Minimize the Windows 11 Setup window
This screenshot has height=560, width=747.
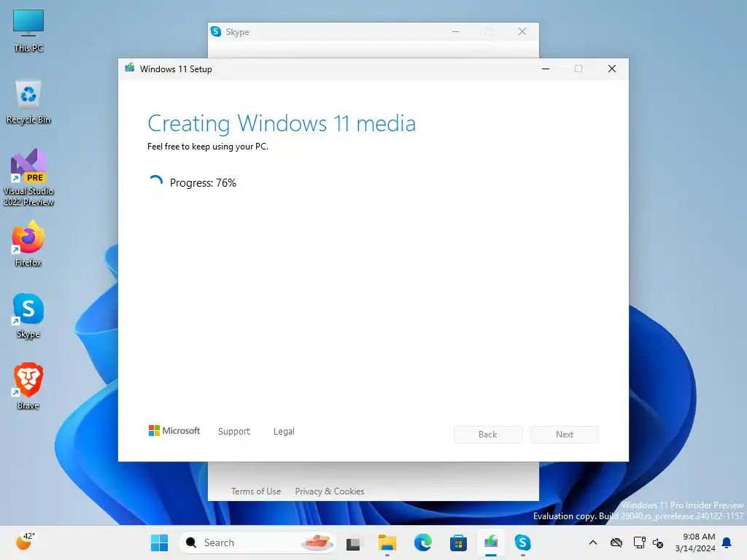point(546,69)
